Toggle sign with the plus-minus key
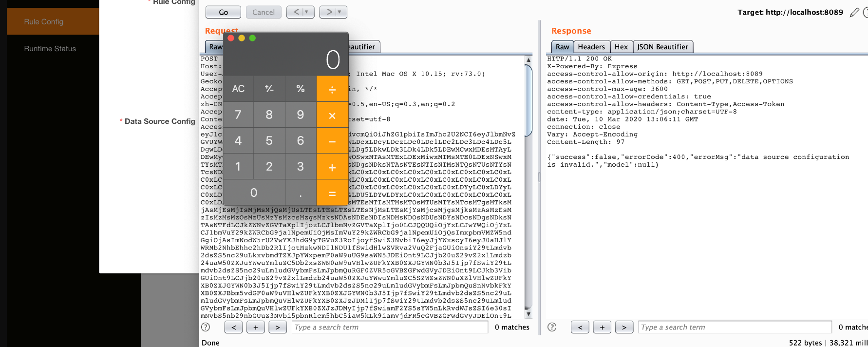The height and width of the screenshot is (347, 868). coord(269,89)
